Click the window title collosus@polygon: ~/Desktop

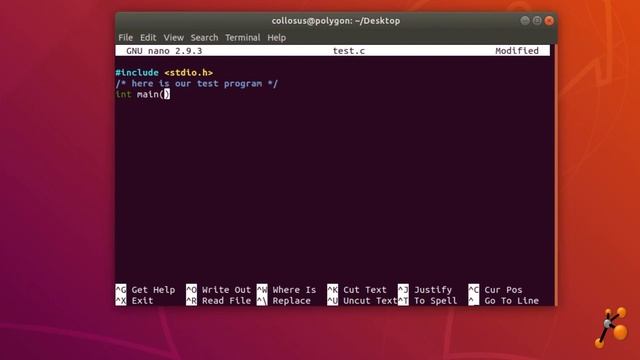336,20
